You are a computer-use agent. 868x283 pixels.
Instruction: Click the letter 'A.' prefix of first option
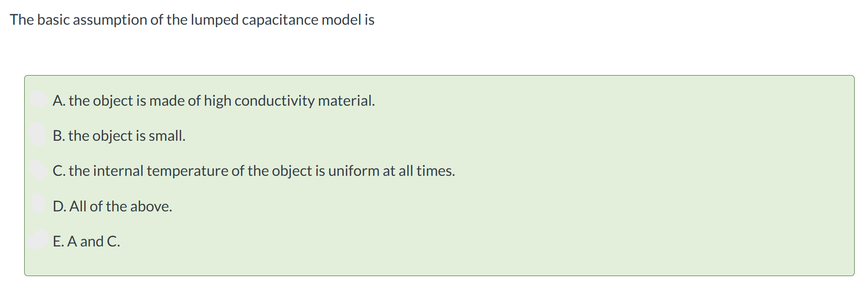[x=59, y=101]
